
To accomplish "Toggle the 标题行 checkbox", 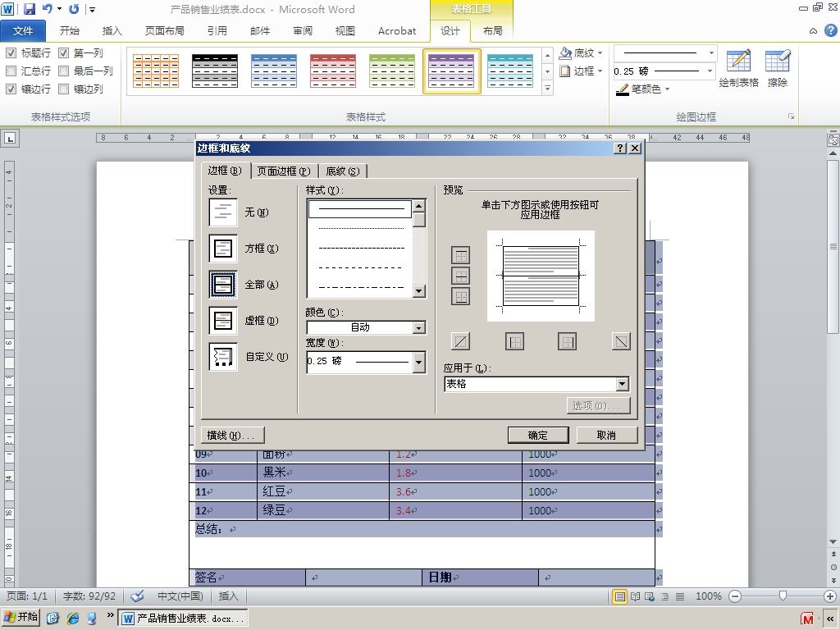I will [11, 53].
